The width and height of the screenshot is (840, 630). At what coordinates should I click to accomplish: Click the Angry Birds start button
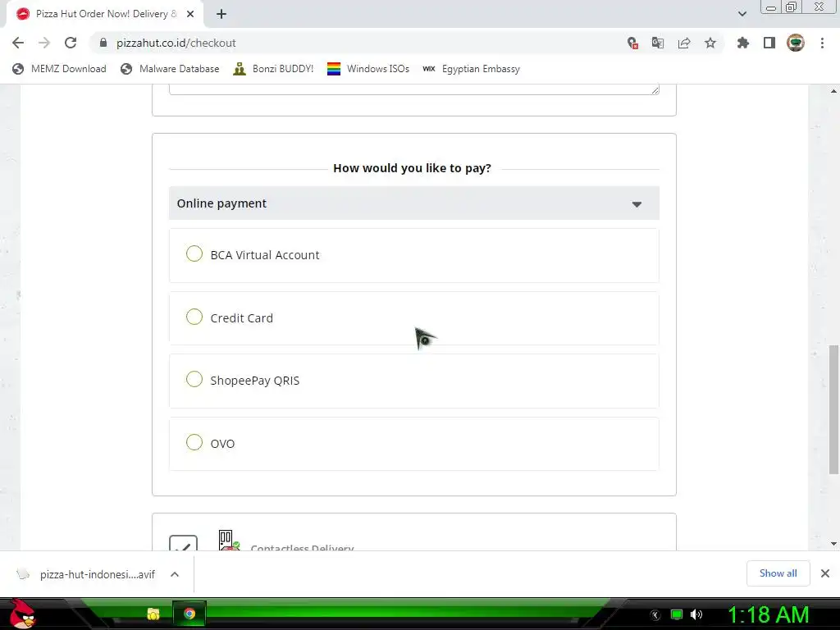coord(22,614)
